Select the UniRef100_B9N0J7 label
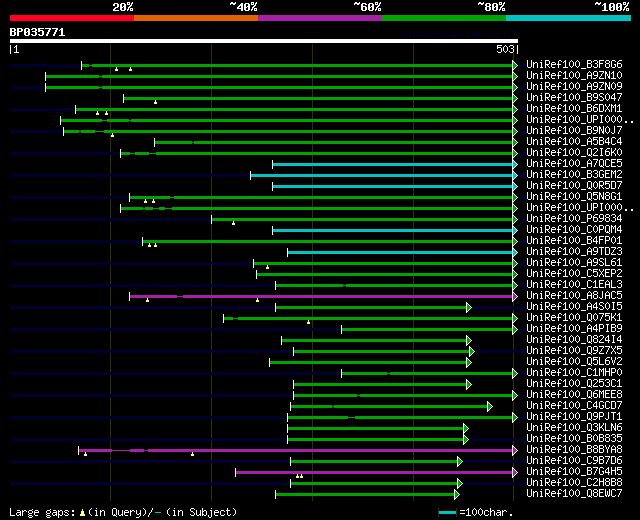 coord(574,131)
